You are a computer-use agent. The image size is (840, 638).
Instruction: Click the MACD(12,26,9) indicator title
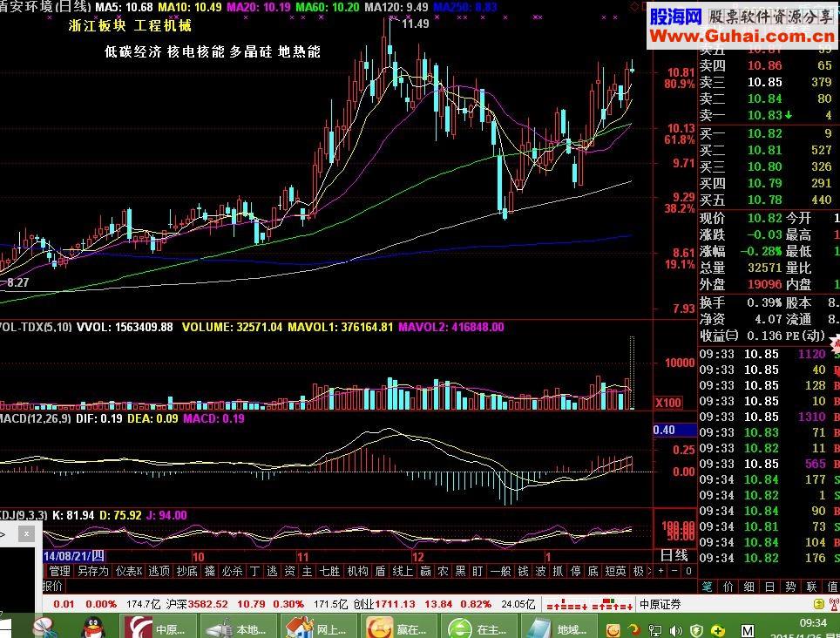click(35, 418)
